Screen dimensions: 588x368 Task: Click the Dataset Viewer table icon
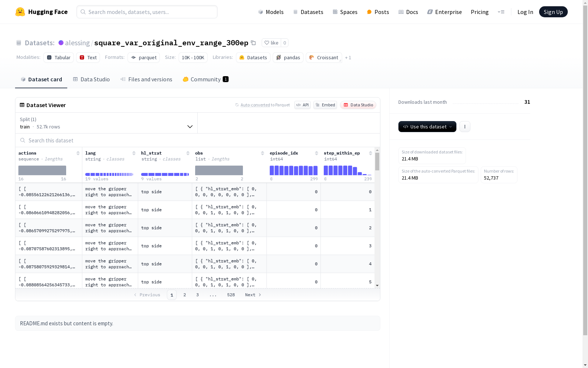[x=22, y=105]
